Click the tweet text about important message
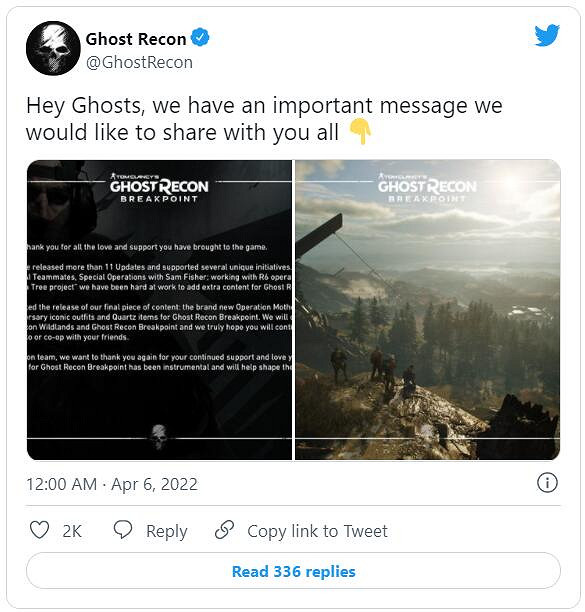 click(264, 119)
